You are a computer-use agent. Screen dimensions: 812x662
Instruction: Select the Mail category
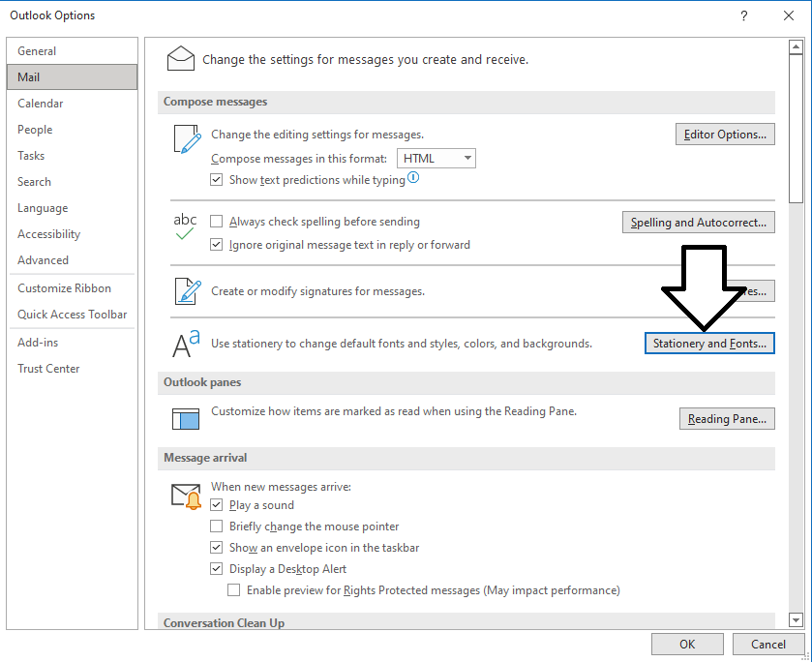tap(72, 77)
